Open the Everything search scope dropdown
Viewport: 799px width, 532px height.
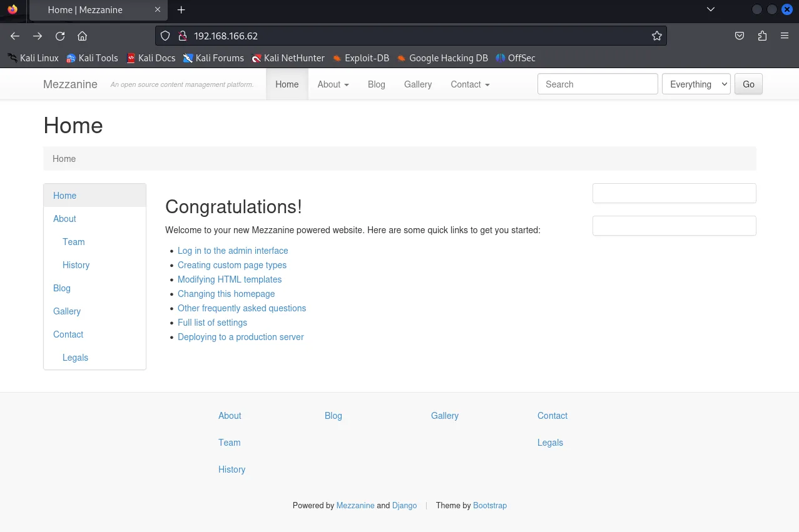click(696, 84)
